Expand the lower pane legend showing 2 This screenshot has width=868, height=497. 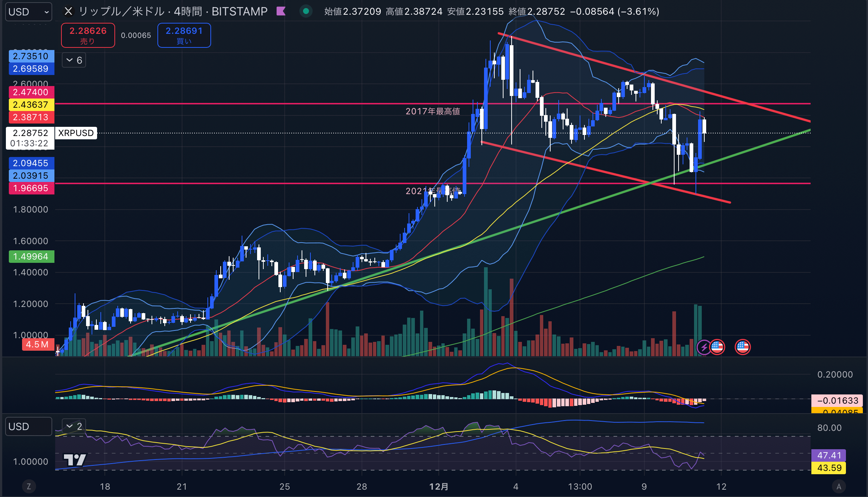pos(74,426)
